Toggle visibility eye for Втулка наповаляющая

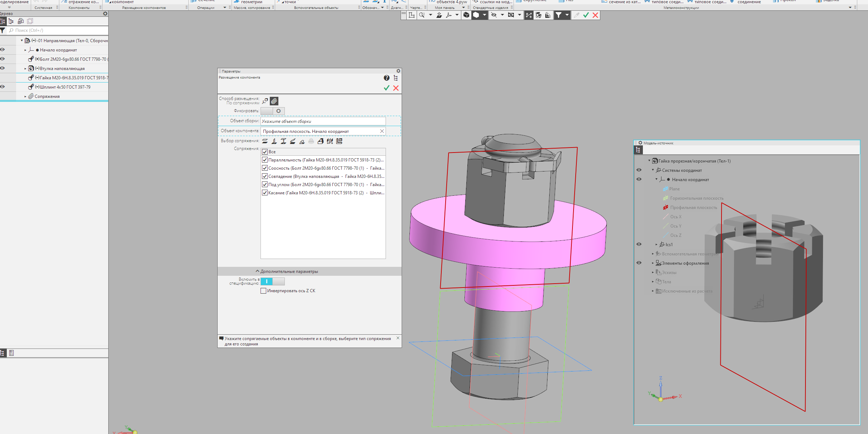coord(3,68)
